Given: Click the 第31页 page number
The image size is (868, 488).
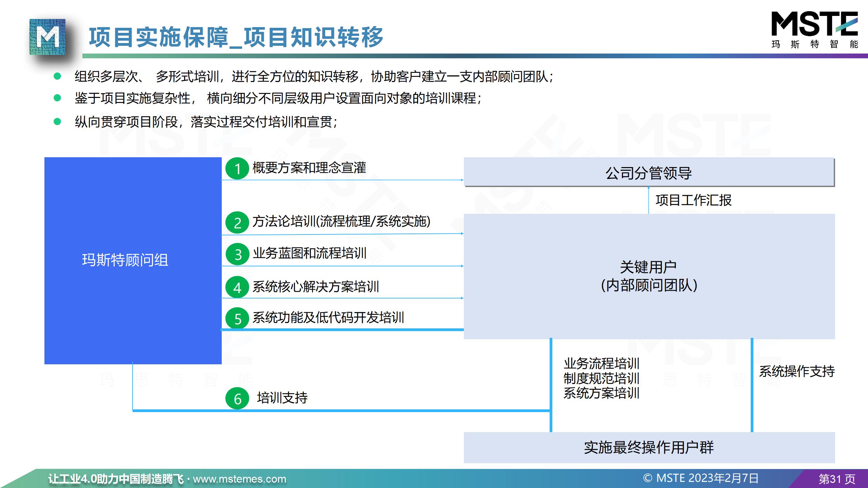Looking at the screenshot, I should coord(837,479).
